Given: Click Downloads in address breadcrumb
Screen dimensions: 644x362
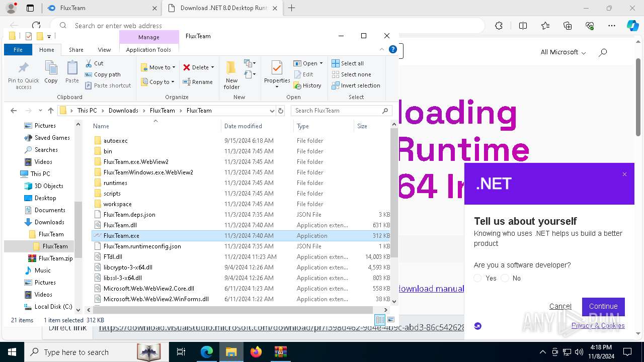Looking at the screenshot, I should [x=123, y=111].
